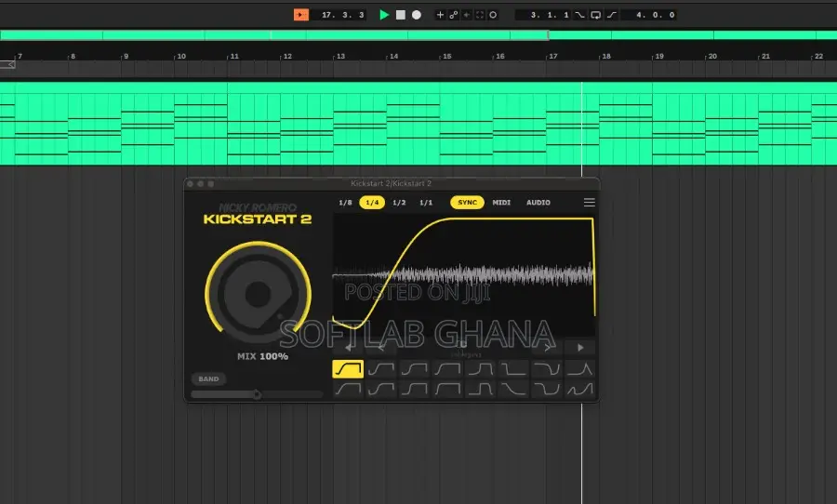Start playback with the green Play button

point(384,15)
